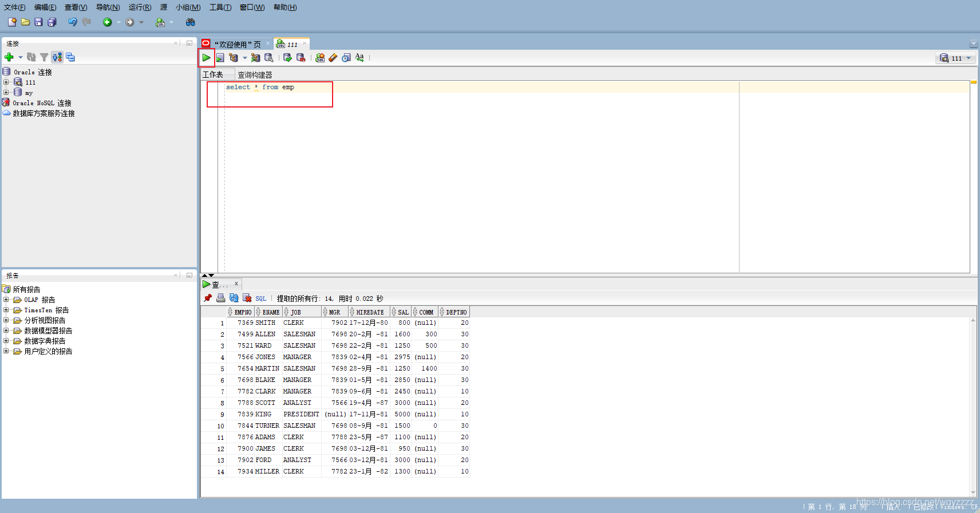Image resolution: width=980 pixels, height=513 pixels.
Task: Click the delete row icon in result toolbar
Action: 247,298
